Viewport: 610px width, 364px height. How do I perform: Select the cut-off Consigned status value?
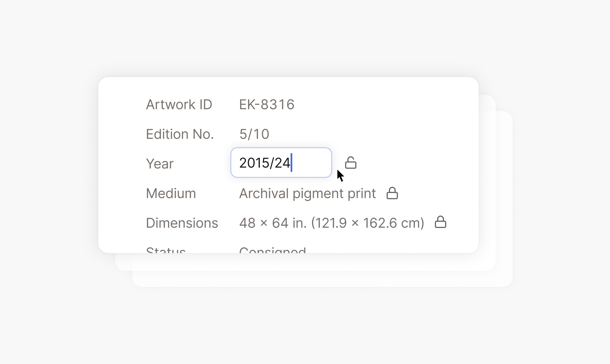(273, 249)
